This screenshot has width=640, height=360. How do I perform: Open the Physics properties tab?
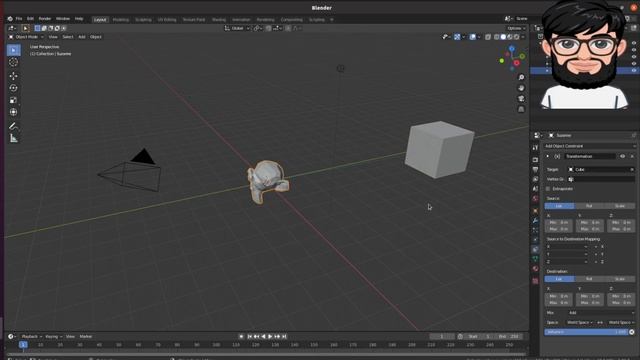[x=535, y=240]
